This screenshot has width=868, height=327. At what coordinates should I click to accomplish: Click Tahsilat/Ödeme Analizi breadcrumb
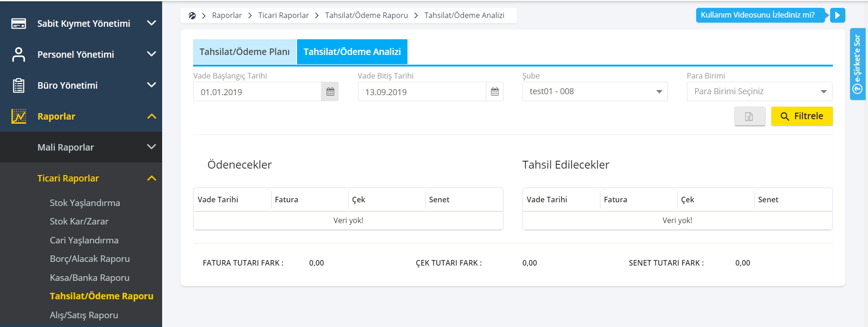tap(464, 15)
